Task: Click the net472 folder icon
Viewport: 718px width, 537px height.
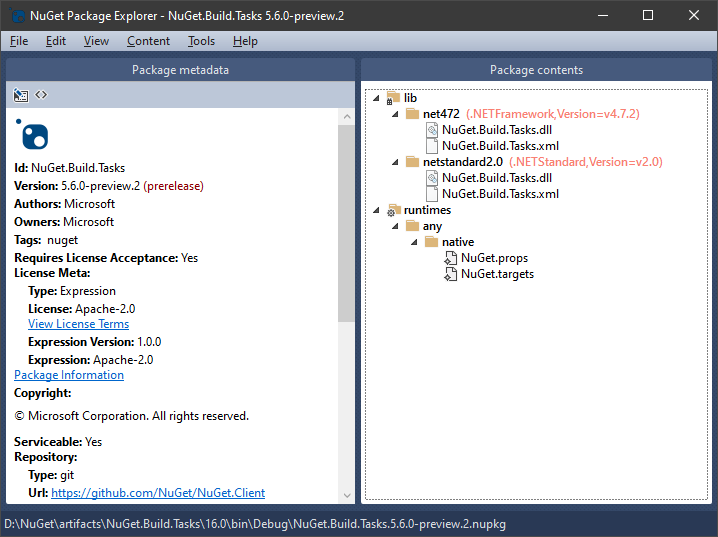Action: coord(413,114)
